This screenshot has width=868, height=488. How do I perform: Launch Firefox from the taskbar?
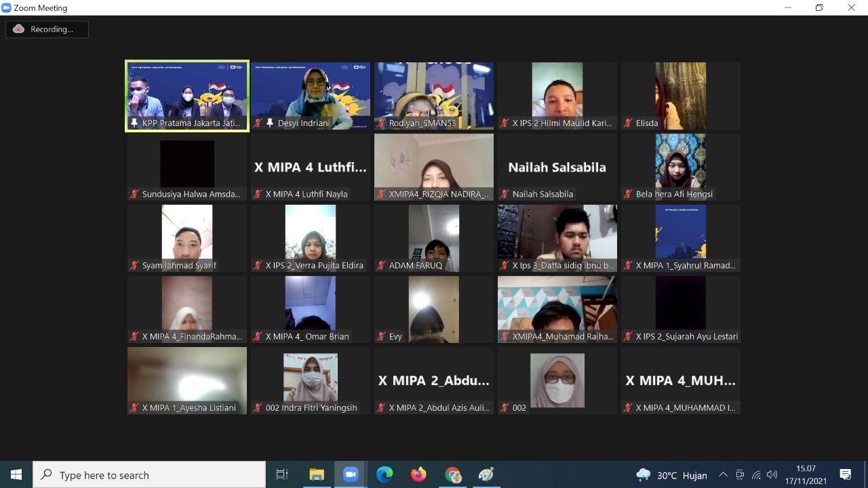418,474
